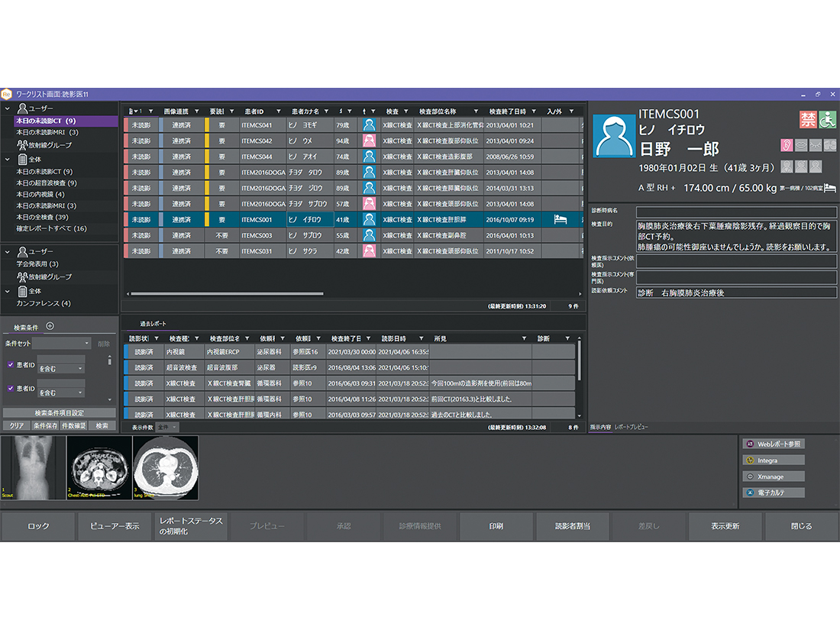Open filter dropdown on 検査終了日時 column
Screen dimensions: 840x630
[x=535, y=111]
